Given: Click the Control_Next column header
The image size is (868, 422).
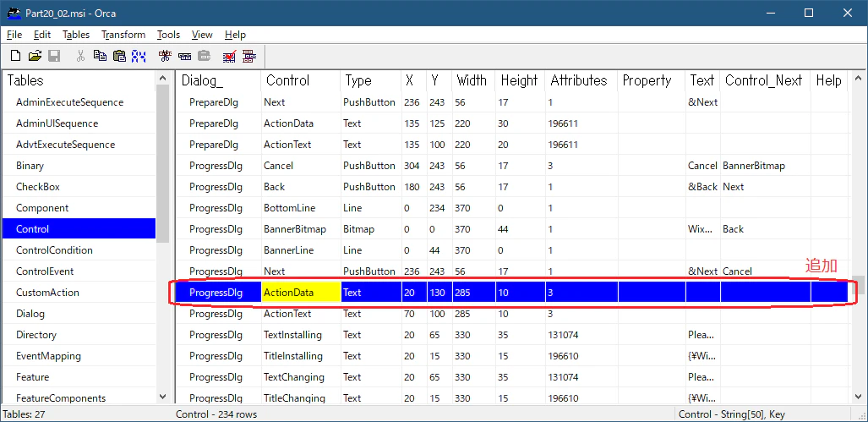Looking at the screenshot, I should point(765,80).
